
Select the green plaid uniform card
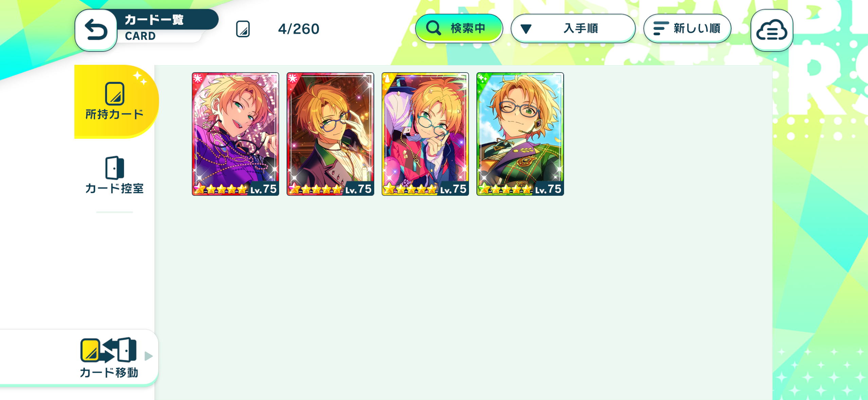pos(520,134)
